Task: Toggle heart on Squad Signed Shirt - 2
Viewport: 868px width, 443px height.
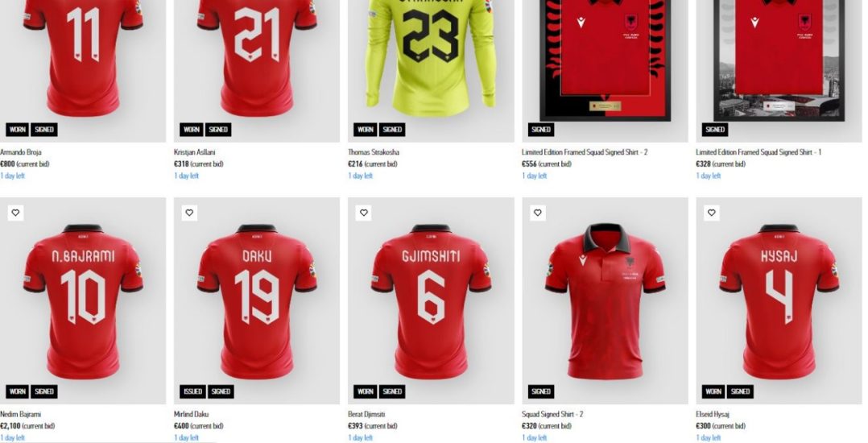Action: [x=538, y=213]
